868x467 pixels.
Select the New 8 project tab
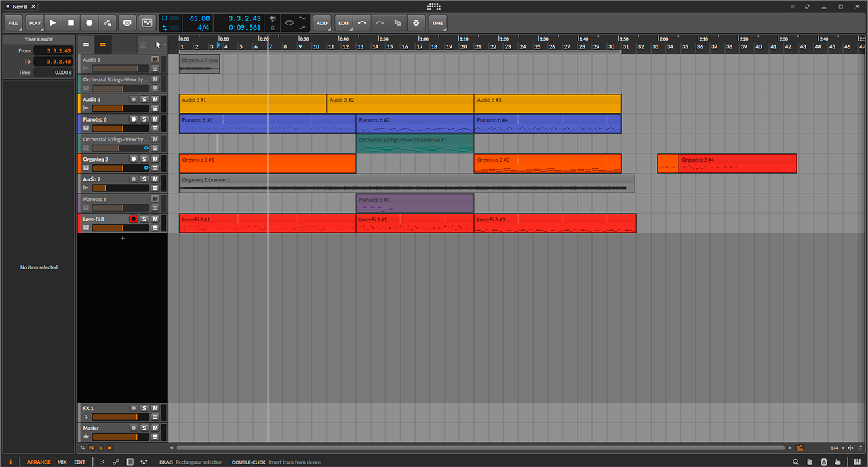click(20, 6)
